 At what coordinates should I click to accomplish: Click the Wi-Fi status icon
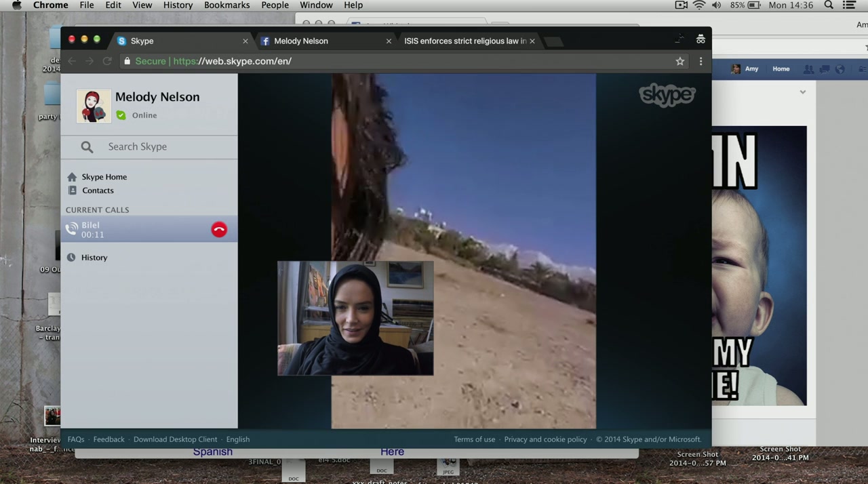(699, 5)
